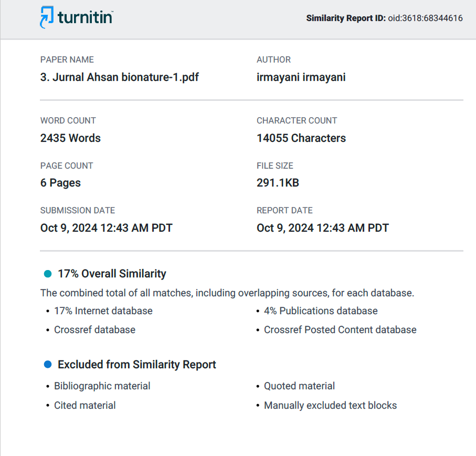Click the Manually excluded text blocks item
476x456 pixels.
pos(330,405)
